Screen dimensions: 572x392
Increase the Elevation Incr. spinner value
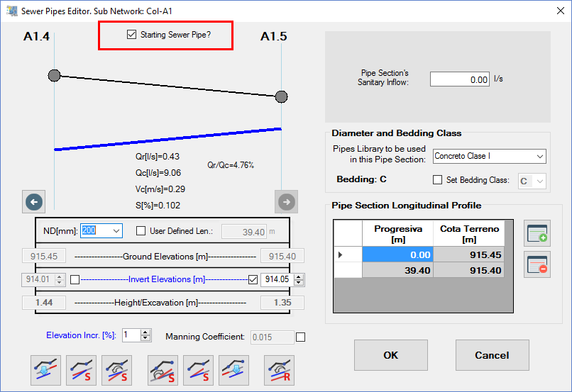[x=145, y=332]
